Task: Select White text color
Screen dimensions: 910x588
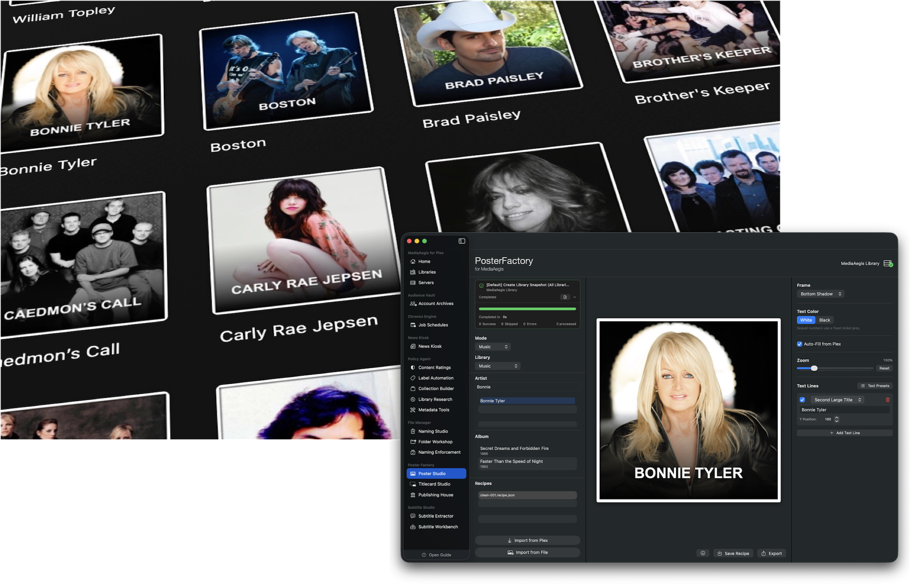Action: pyautogui.click(x=806, y=320)
